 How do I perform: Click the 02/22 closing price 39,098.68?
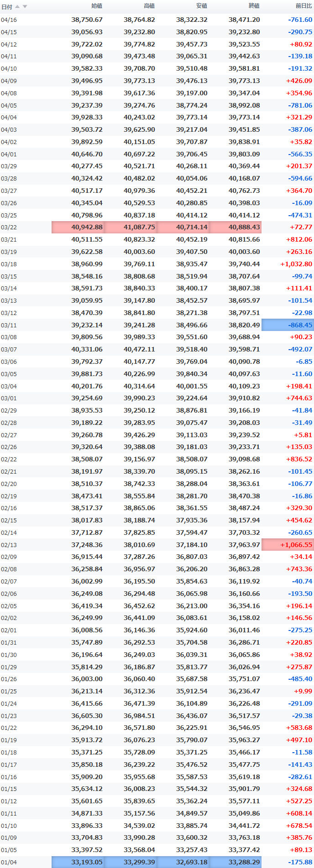244,459
